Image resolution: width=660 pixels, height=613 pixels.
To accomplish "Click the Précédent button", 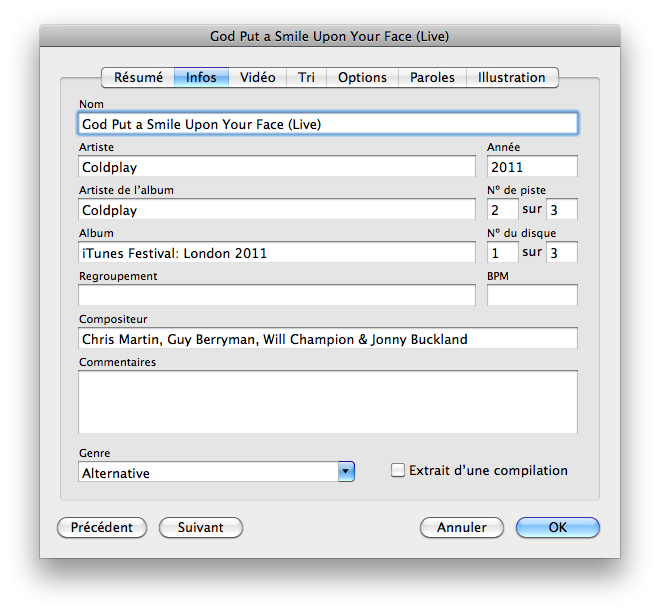I will point(102,528).
